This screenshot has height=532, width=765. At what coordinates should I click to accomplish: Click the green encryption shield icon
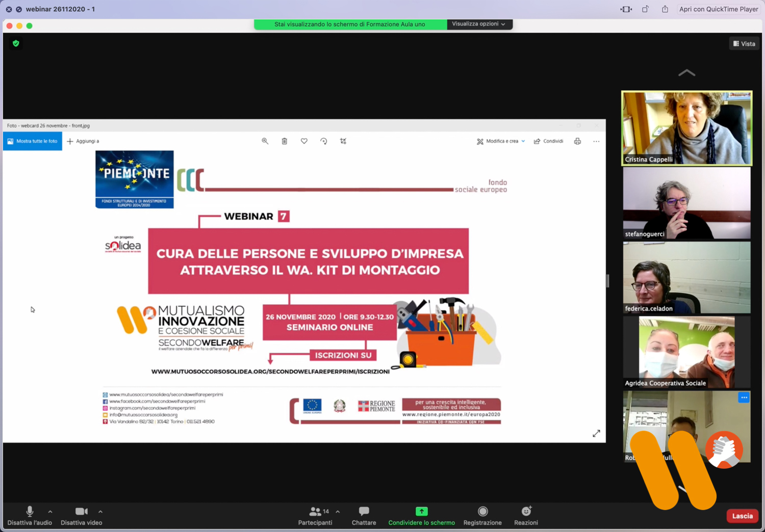[x=16, y=43]
